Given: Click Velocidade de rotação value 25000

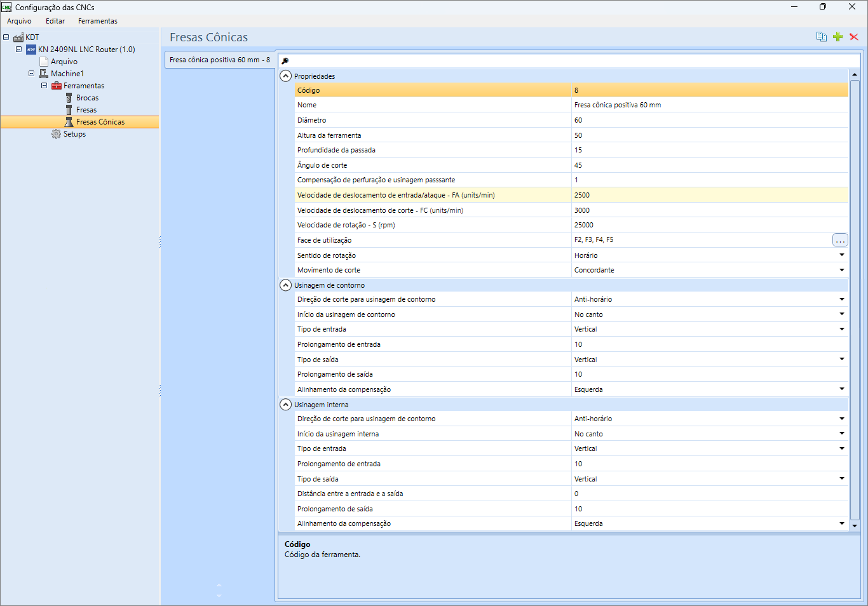Looking at the screenshot, I should coord(710,225).
